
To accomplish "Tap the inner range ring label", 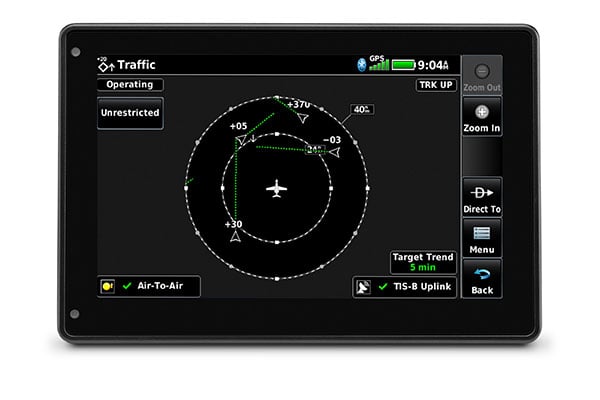I will click(x=315, y=149).
